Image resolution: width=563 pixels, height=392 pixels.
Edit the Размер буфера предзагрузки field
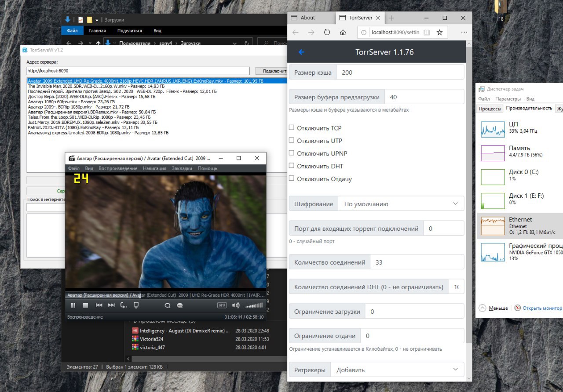[x=424, y=97]
